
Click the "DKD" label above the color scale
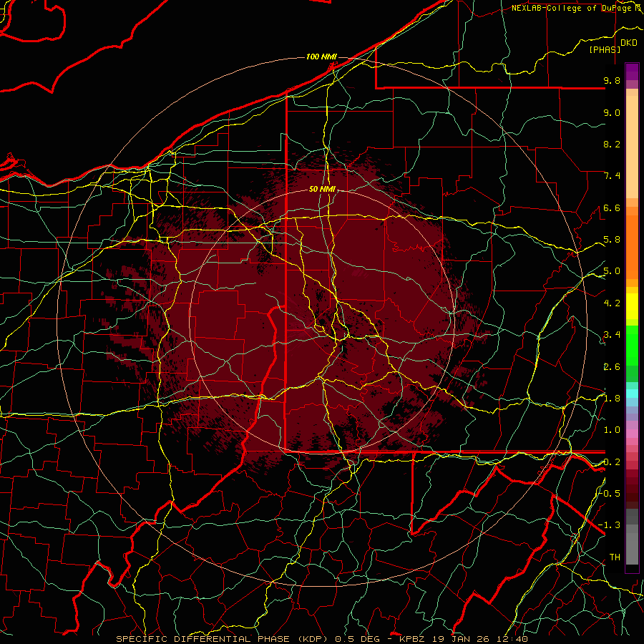629,43
